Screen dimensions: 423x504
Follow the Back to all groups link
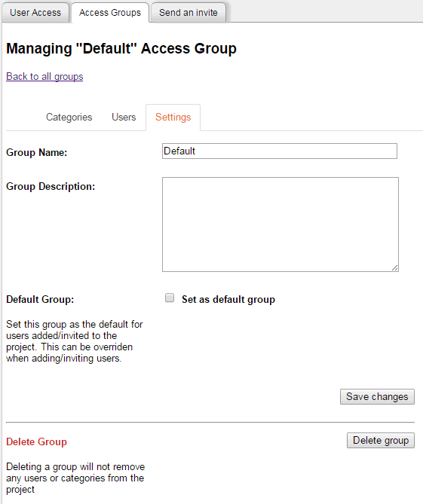(44, 77)
